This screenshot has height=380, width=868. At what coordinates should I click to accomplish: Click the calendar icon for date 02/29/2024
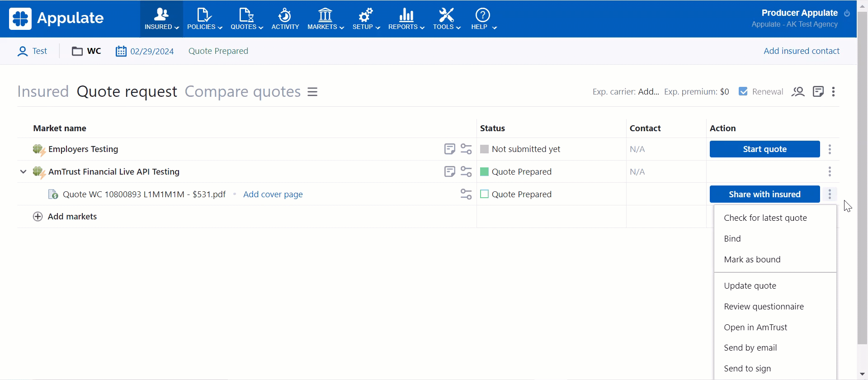(x=121, y=51)
